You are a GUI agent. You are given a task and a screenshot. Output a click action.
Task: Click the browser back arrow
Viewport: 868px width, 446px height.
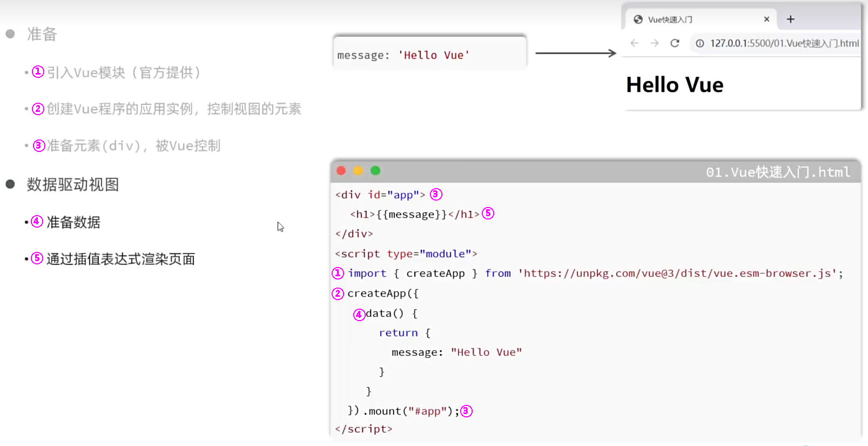pyautogui.click(x=635, y=43)
